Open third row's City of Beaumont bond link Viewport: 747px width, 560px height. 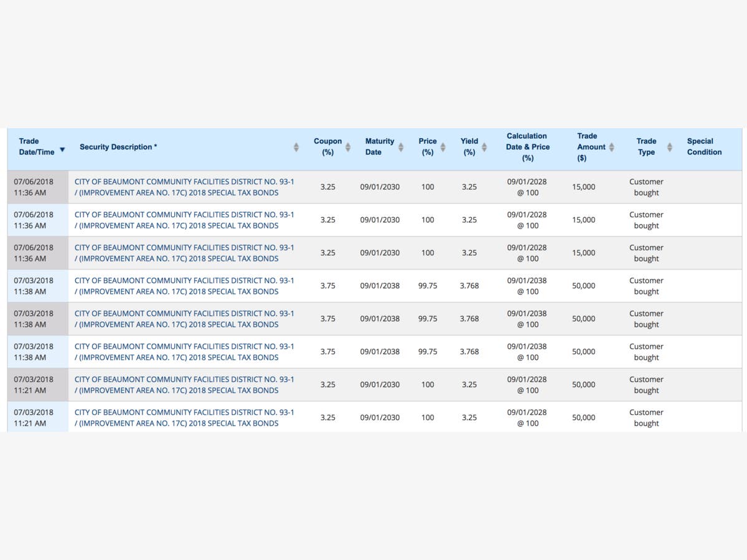click(x=184, y=253)
